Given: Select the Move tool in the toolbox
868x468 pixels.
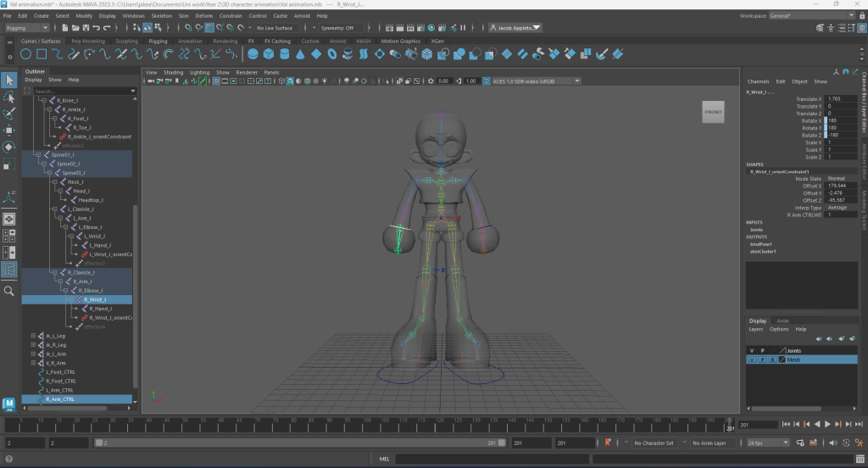Looking at the screenshot, I should click(9, 130).
